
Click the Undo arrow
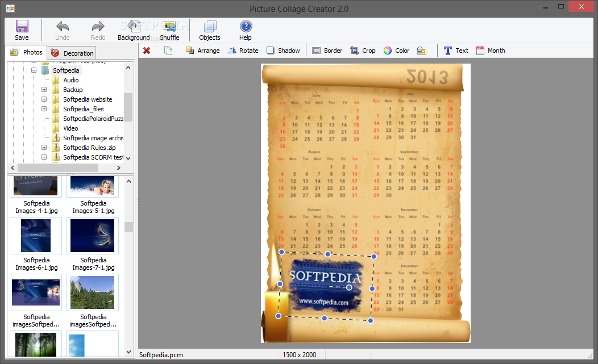click(62, 26)
